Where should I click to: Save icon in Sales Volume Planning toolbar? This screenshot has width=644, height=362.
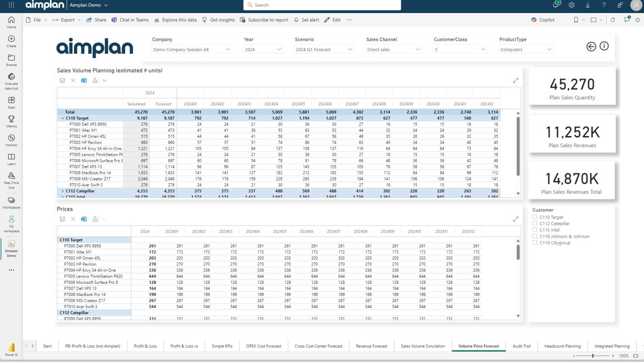63,80
